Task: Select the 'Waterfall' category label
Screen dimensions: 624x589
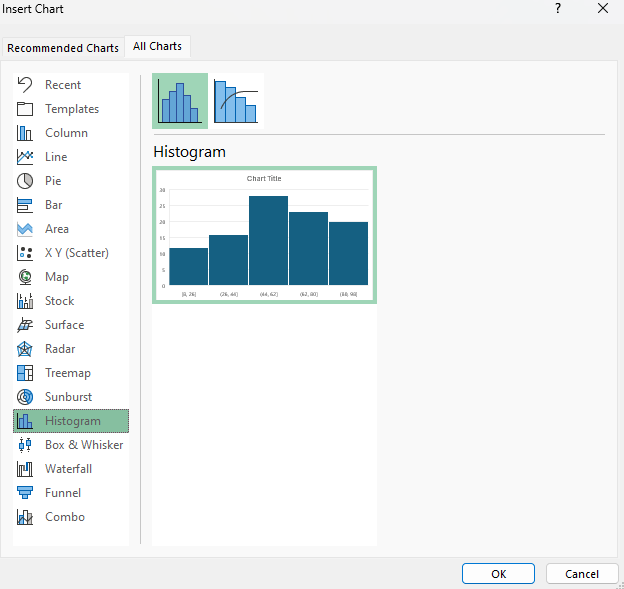Action: [x=68, y=469]
